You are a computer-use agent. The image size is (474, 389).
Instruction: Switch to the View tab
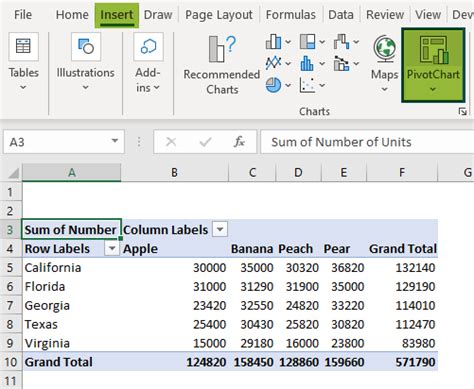(x=428, y=15)
